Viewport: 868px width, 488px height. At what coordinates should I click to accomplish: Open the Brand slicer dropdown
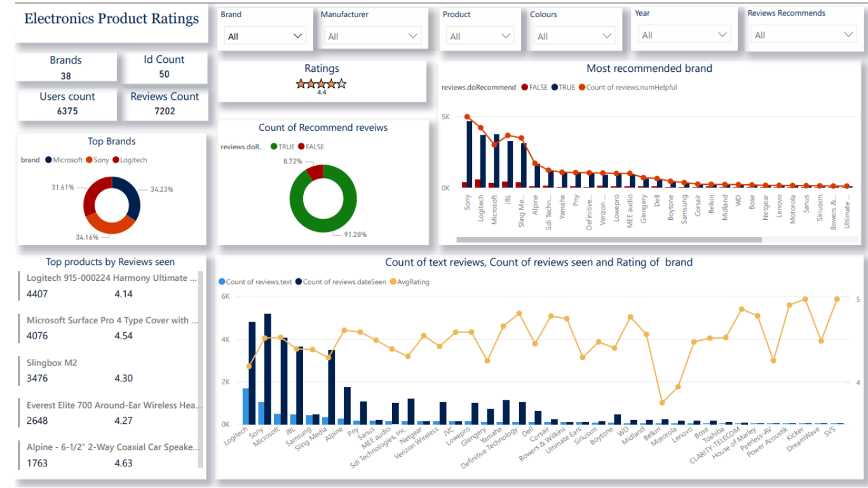tap(299, 36)
